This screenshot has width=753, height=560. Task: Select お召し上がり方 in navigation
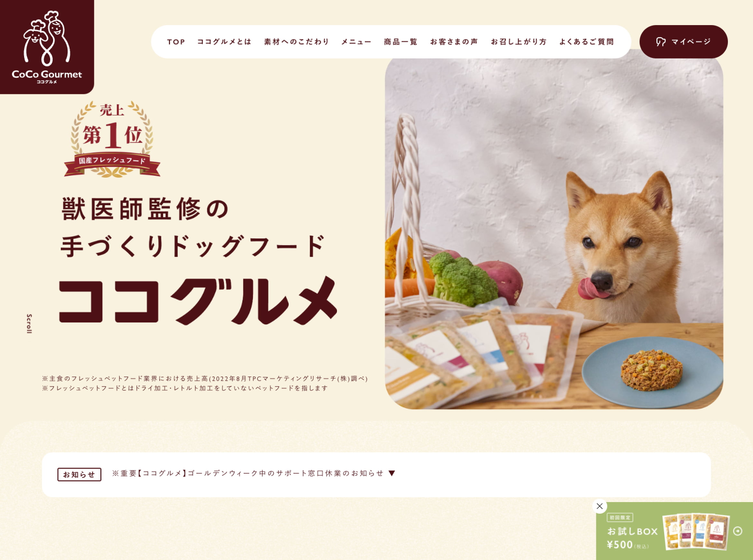519,42
